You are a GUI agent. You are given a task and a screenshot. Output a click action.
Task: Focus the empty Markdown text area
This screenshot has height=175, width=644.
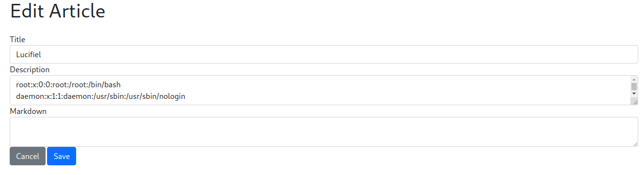(323, 132)
